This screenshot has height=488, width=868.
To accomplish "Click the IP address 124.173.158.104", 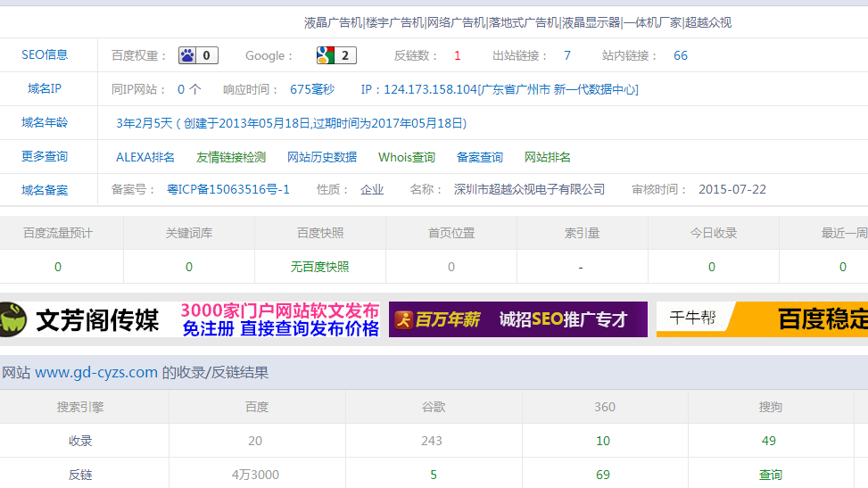I will [430, 89].
